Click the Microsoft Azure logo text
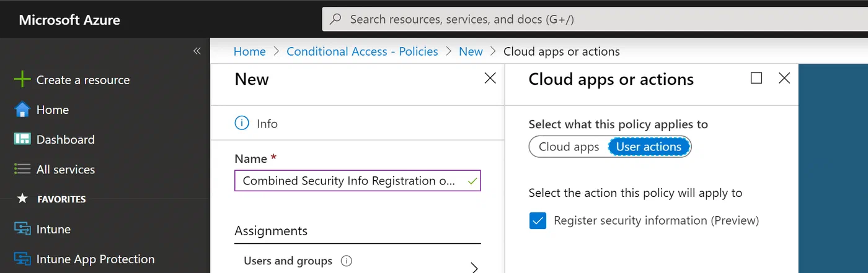The image size is (868, 273). (x=69, y=20)
